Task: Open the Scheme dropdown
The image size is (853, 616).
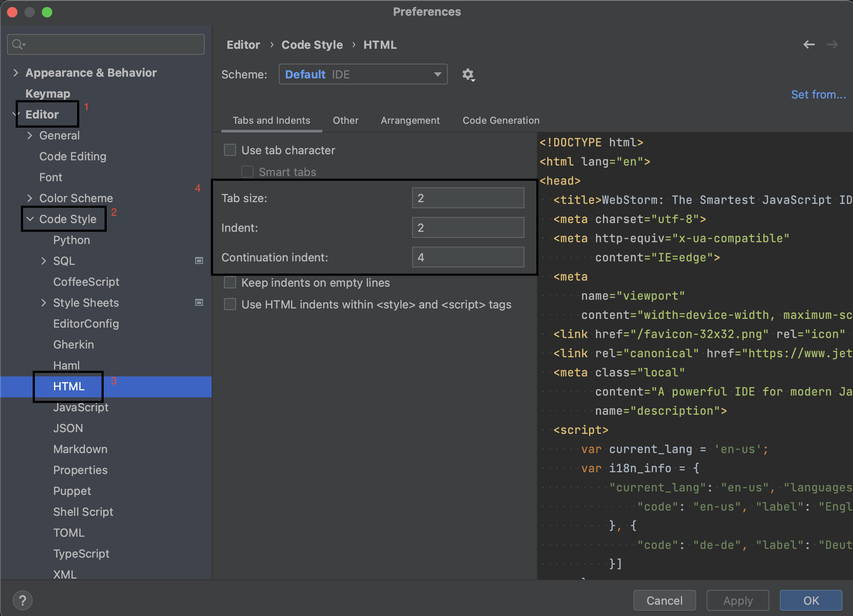Action: tap(363, 74)
